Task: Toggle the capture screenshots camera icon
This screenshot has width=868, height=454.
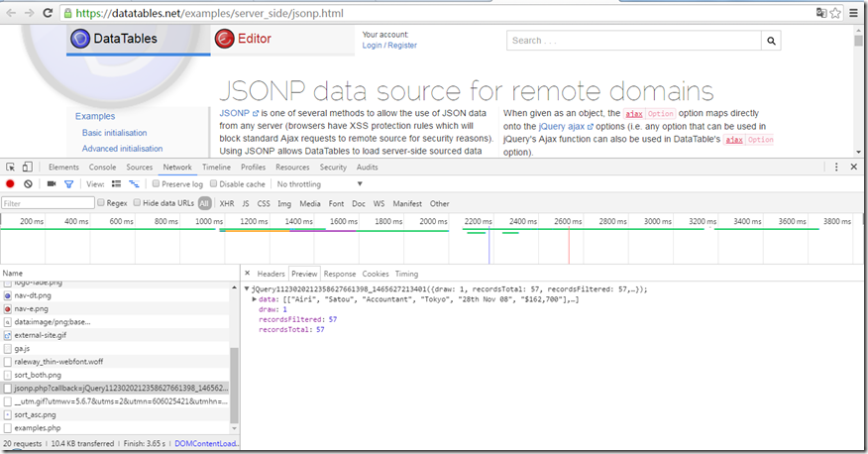Action: click(52, 184)
